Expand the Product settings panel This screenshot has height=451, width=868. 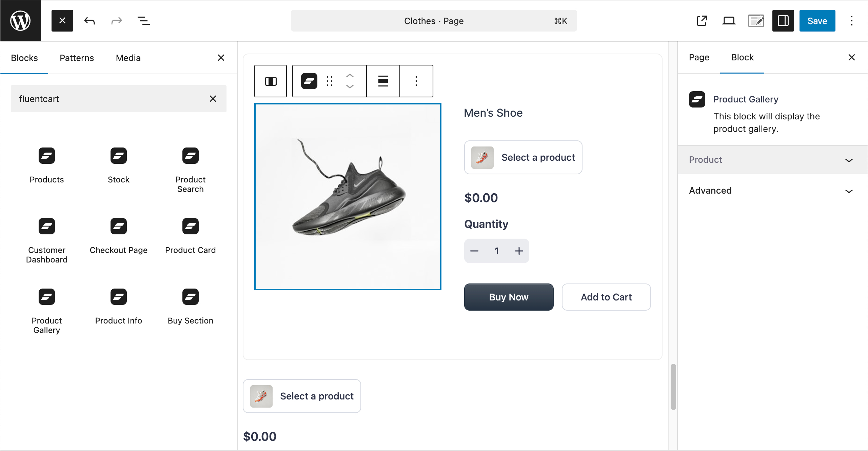click(772, 160)
